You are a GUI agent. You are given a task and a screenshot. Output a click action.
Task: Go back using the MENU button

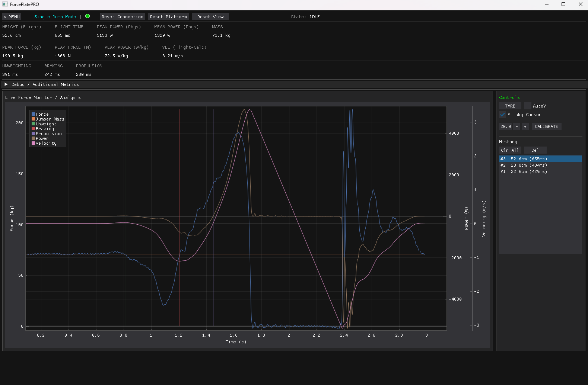(12, 17)
